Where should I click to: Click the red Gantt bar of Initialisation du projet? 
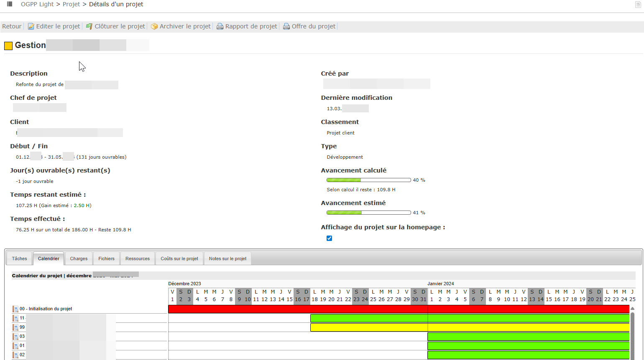[397, 309]
